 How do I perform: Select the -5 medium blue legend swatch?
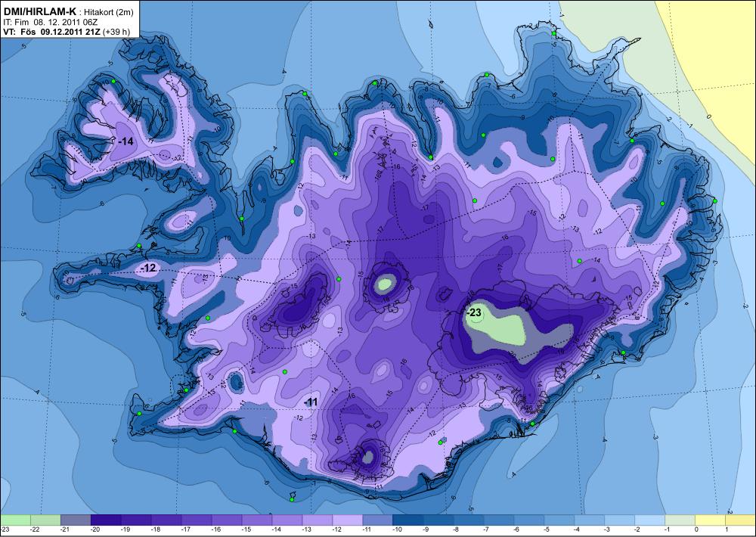tap(559, 520)
